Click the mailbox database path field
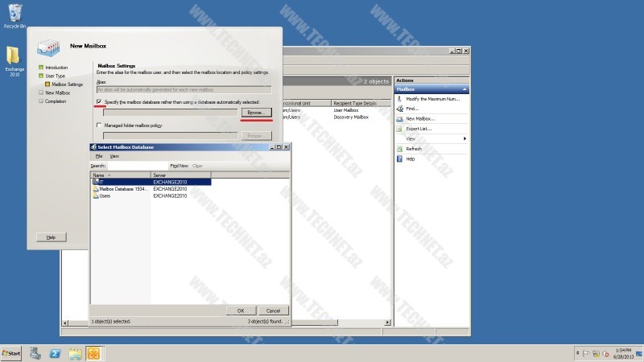 pyautogui.click(x=171, y=112)
